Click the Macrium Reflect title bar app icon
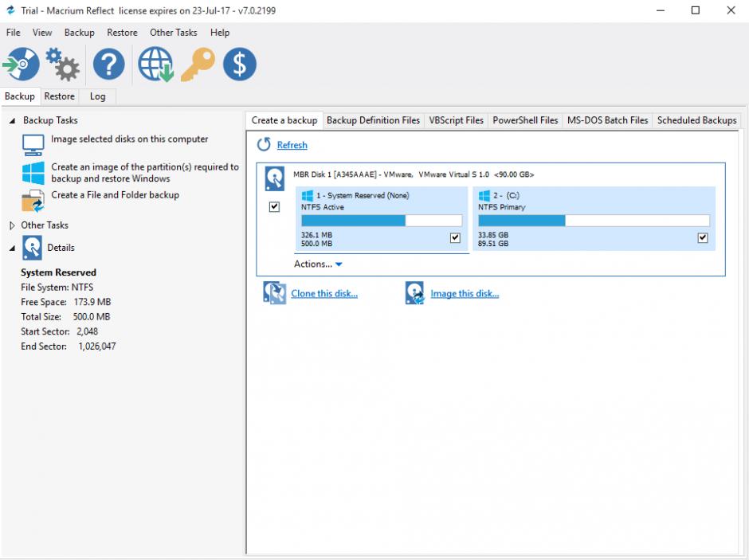 tap(10, 10)
